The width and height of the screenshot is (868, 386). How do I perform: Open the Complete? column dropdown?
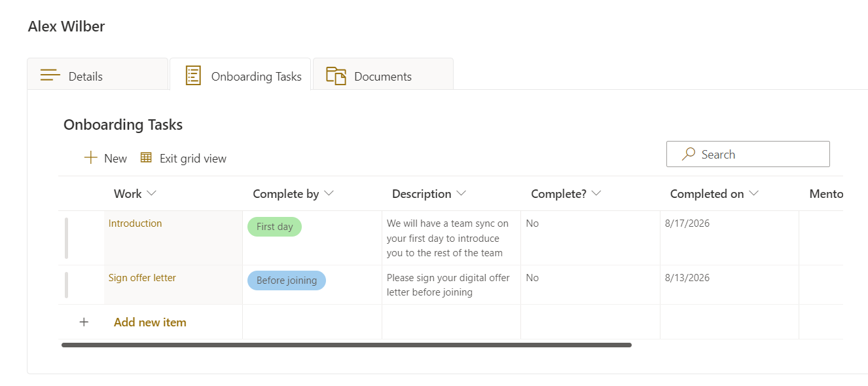pyautogui.click(x=596, y=193)
